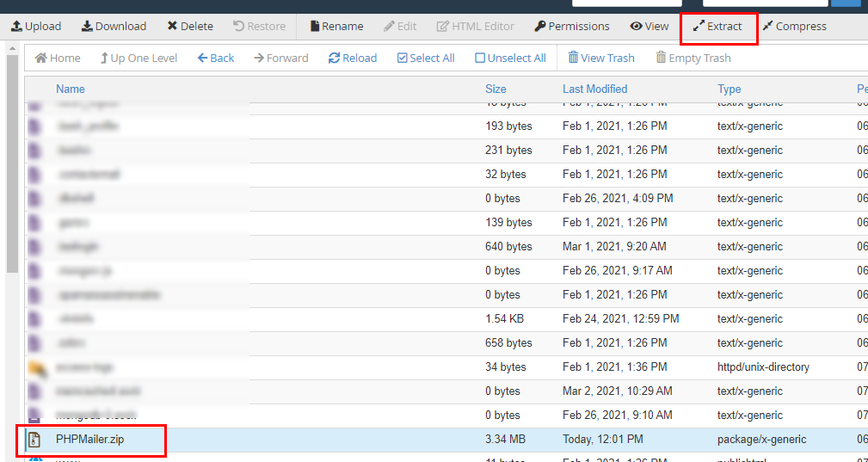Image resolution: width=868 pixels, height=462 pixels.
Task: Extract the selected zip archive
Action: (717, 27)
